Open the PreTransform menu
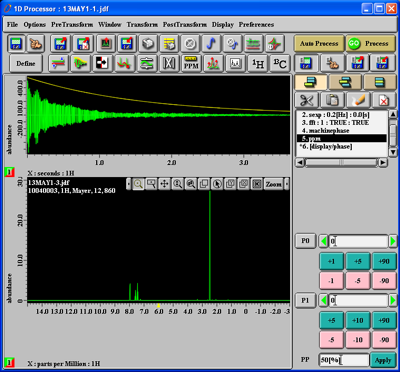The width and height of the screenshot is (400, 372). 72,25
